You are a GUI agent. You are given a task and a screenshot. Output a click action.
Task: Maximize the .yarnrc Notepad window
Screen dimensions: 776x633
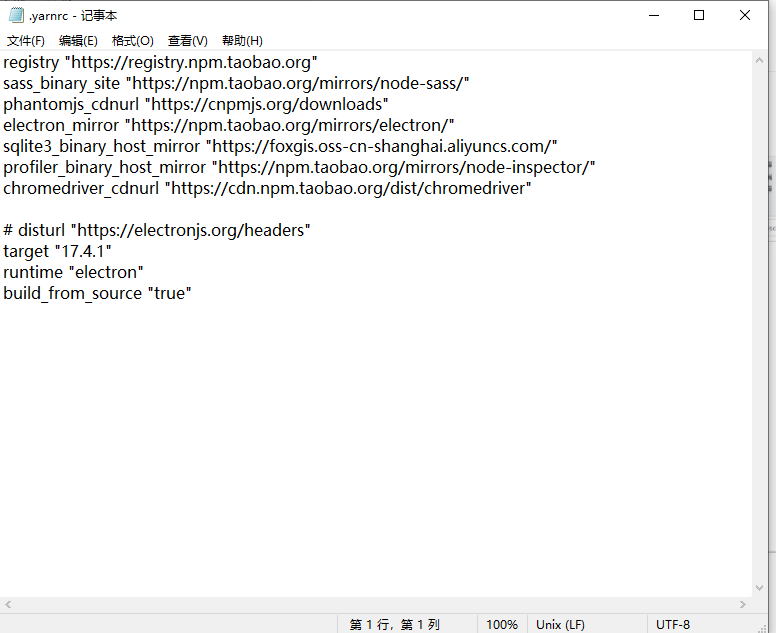[699, 15]
